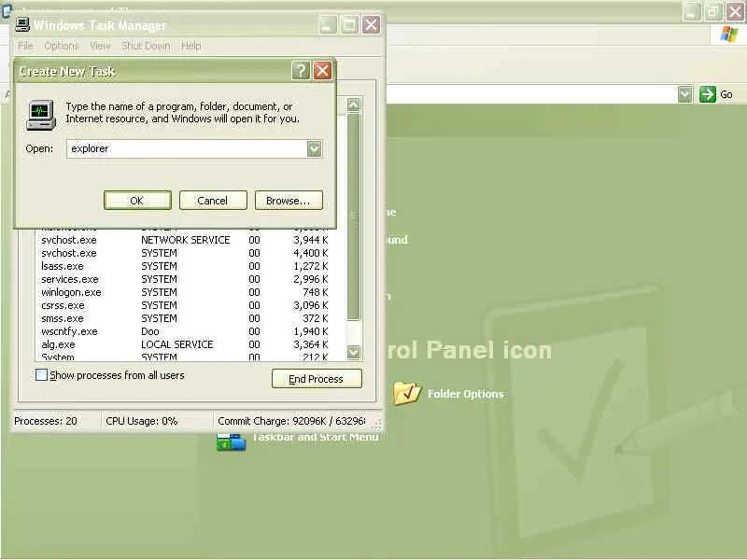747x560 pixels.
Task: Open the Shut Down menu
Action: coord(146,46)
